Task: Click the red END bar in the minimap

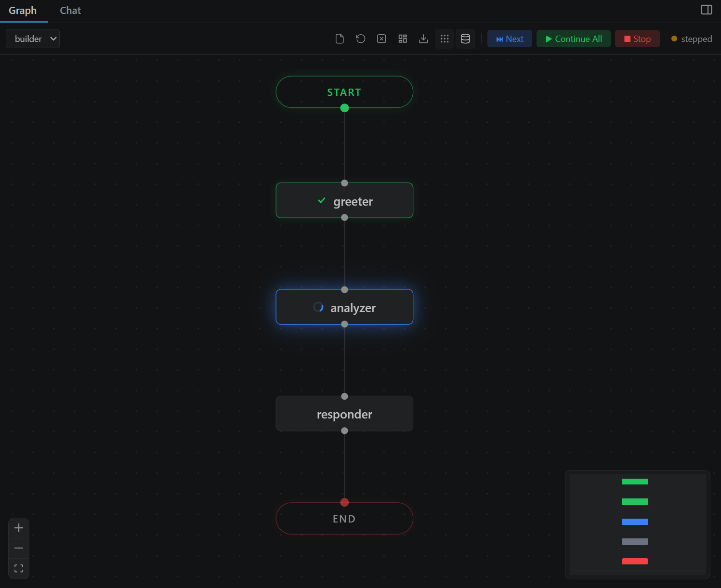Action: click(x=635, y=561)
